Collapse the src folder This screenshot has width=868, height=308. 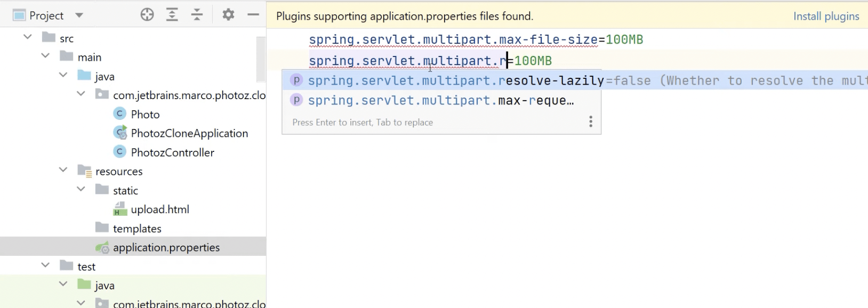click(x=28, y=38)
